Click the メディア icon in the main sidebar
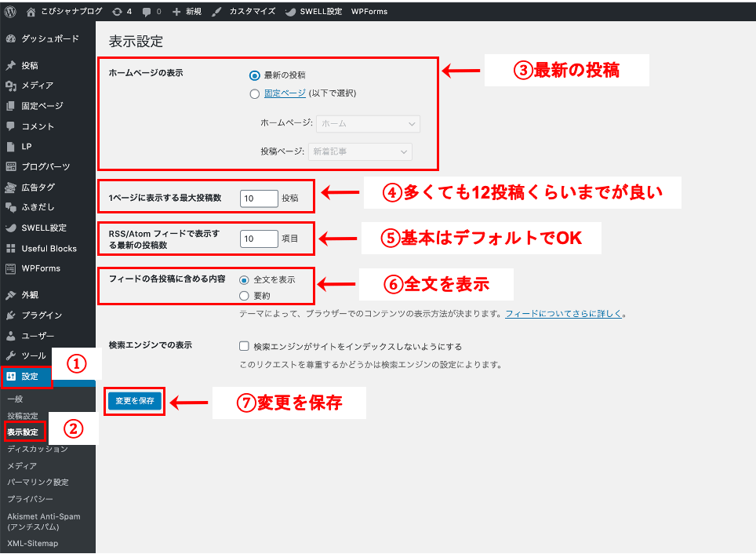This screenshot has height=554, width=756. (11, 86)
